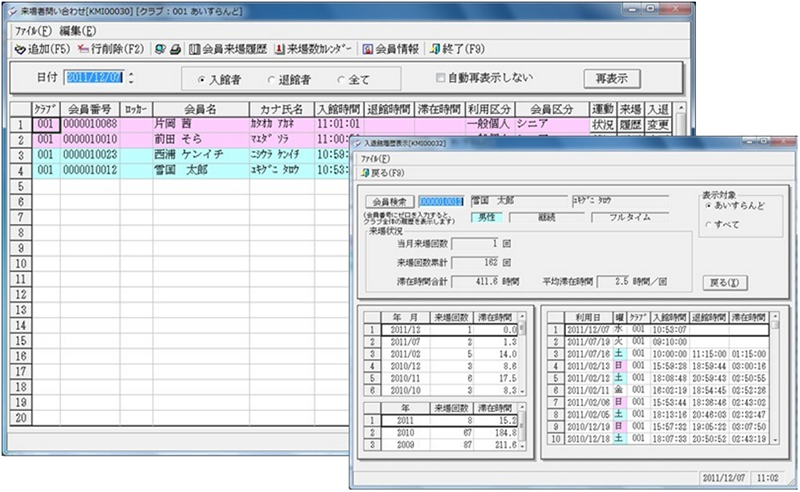Open 来場数カレンダー from the toolbar
Image resolution: width=800 pixels, height=492 pixels.
click(x=313, y=49)
